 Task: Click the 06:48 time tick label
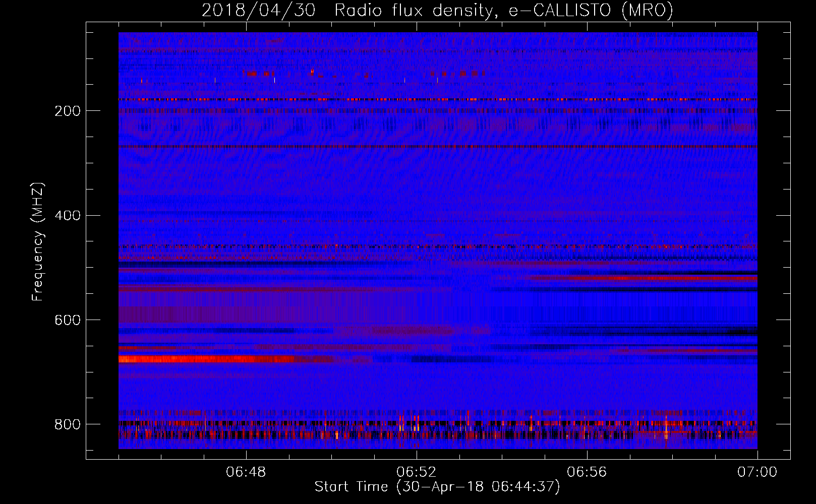[246, 472]
